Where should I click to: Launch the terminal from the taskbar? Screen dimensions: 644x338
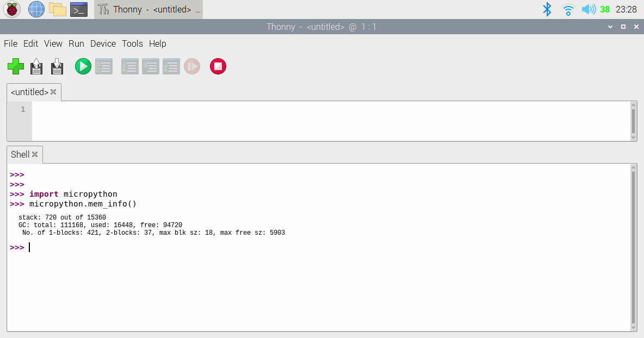78,9
